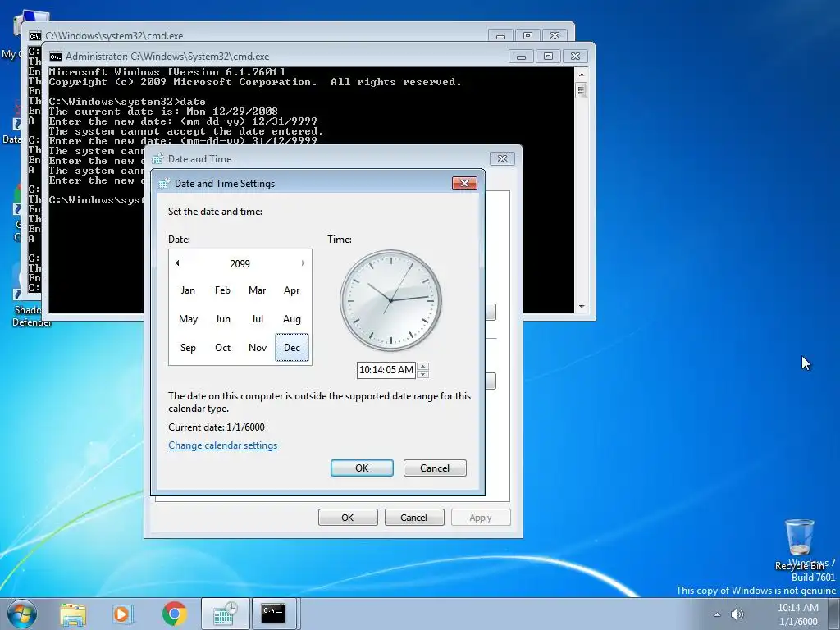Click the 2099 year header in calendar
The width and height of the screenshot is (840, 630).
tap(240, 263)
